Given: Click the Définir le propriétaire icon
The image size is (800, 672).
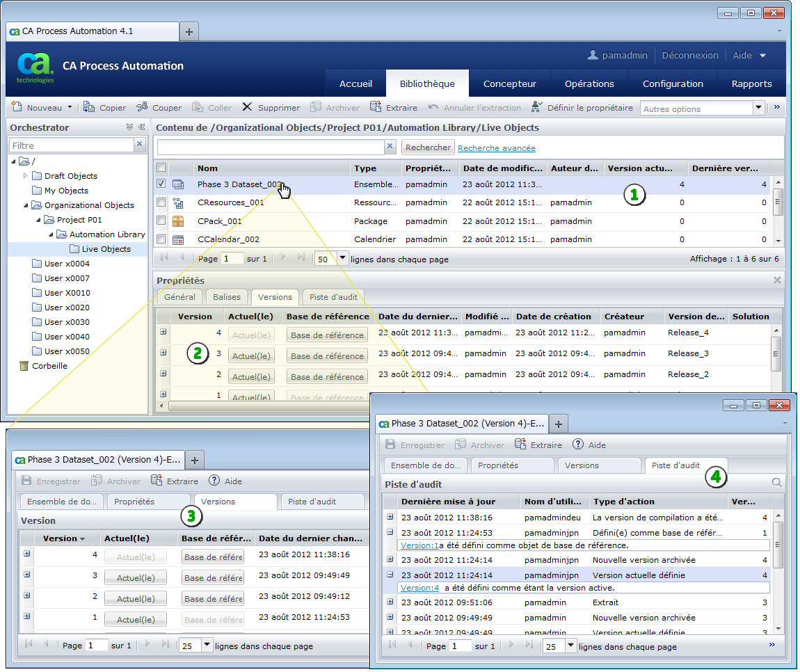Looking at the screenshot, I should pos(536,107).
